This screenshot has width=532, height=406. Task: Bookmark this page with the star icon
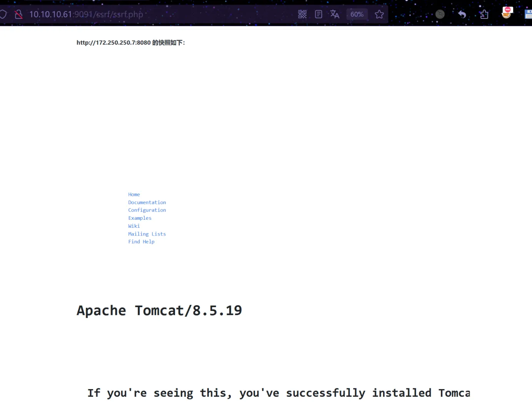click(379, 15)
